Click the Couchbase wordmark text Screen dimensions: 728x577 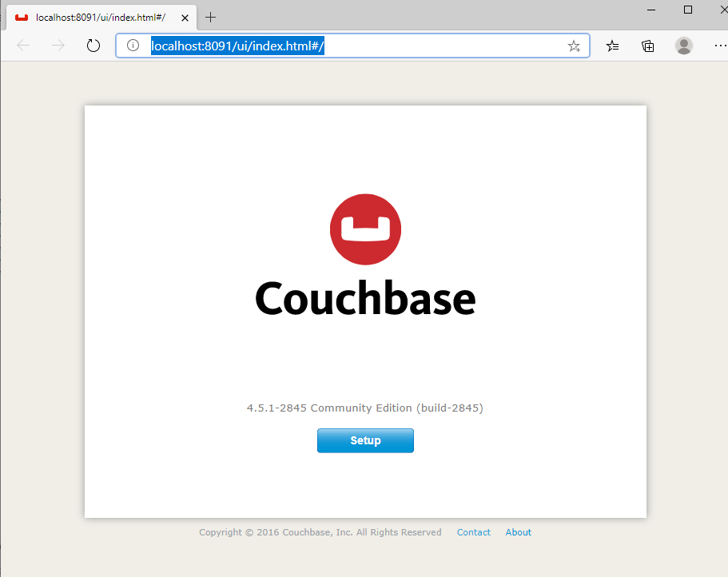(x=365, y=298)
